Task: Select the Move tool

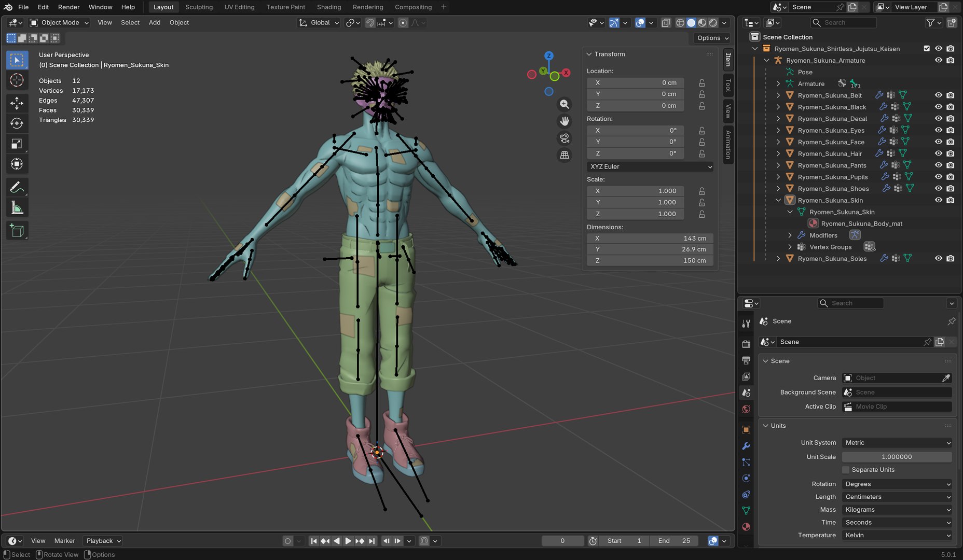Action: [17, 103]
